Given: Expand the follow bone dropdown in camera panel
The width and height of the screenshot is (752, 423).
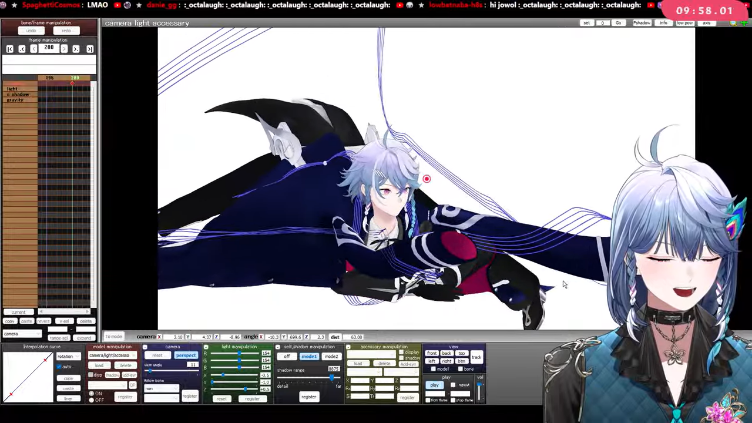Looking at the screenshot, I should (x=161, y=388).
